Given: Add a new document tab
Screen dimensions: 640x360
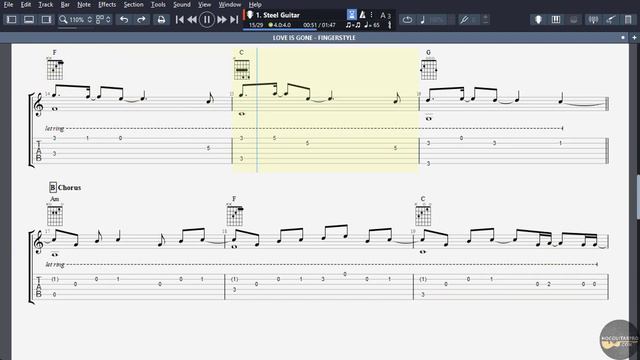Looking at the screenshot, I should 634,38.
